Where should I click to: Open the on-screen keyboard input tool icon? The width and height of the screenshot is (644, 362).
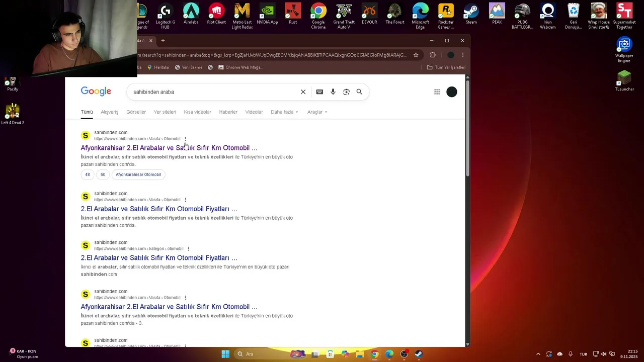click(x=319, y=92)
